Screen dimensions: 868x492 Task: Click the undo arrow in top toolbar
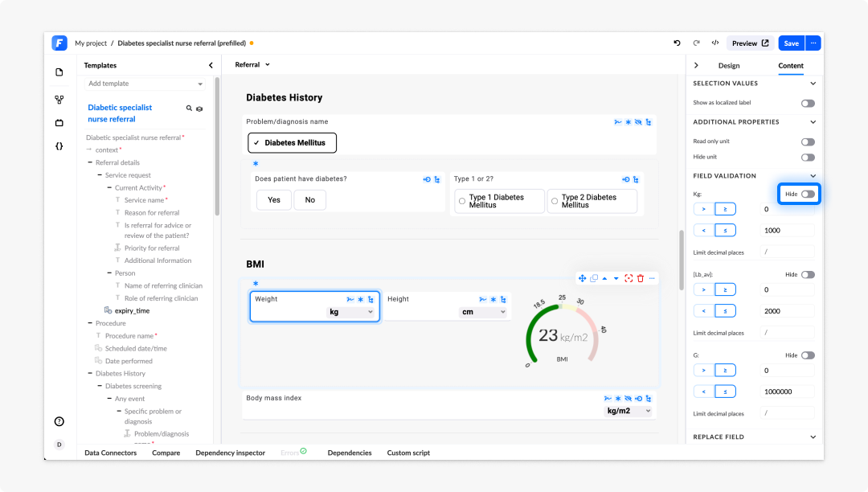(x=677, y=43)
